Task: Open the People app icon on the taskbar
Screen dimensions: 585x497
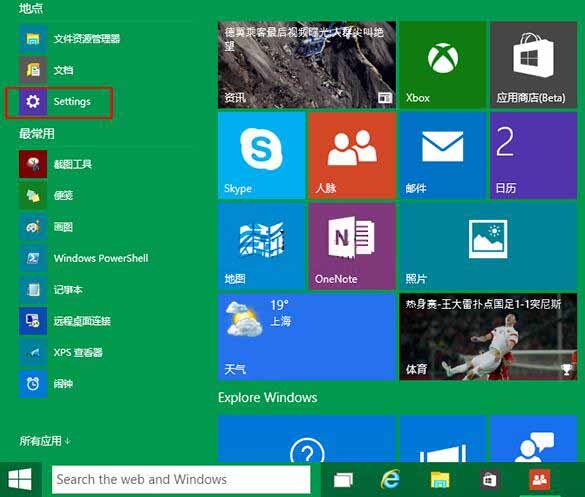Action: (x=539, y=479)
